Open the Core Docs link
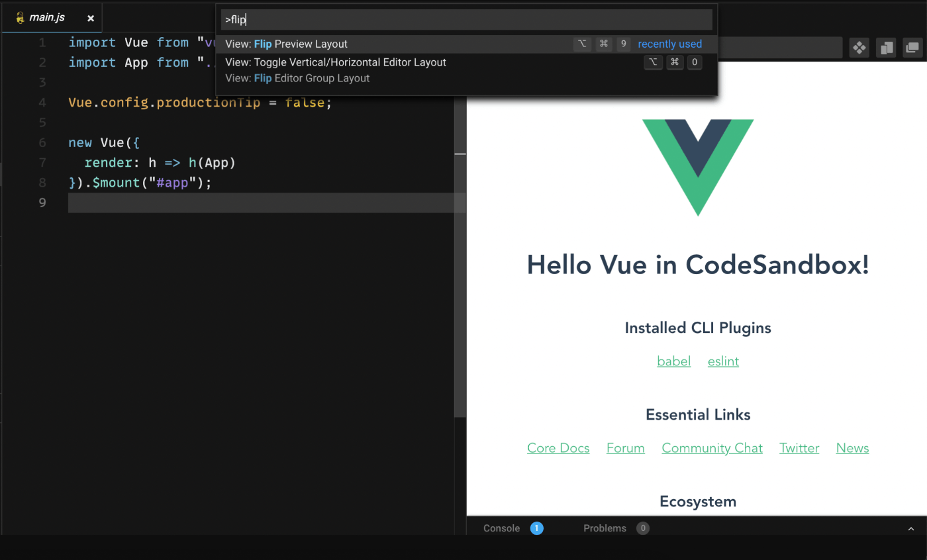 pos(558,448)
